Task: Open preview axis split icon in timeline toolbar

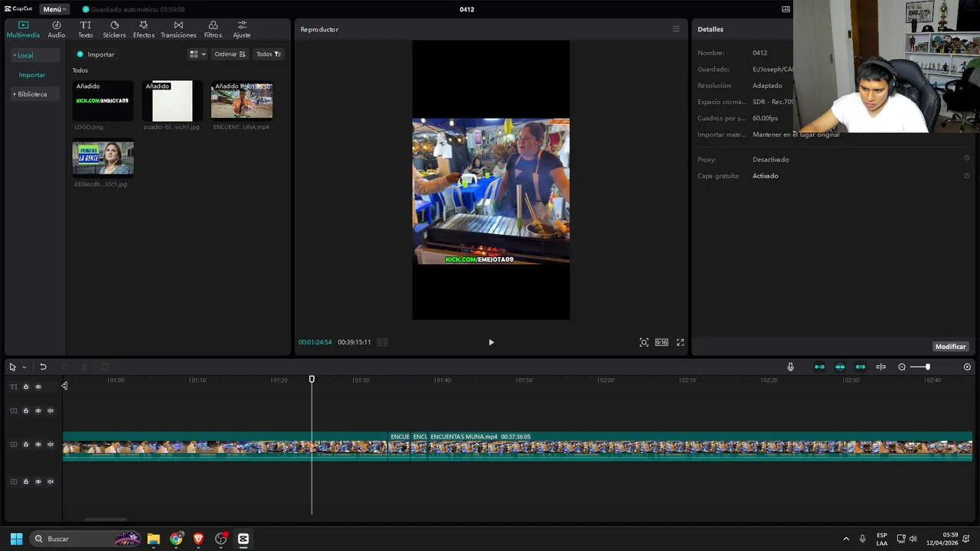Action: 880,367
